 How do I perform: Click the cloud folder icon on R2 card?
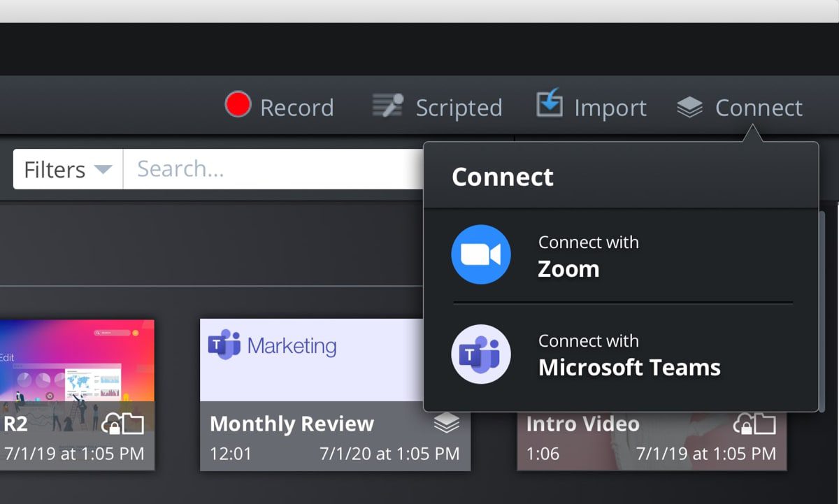122,423
